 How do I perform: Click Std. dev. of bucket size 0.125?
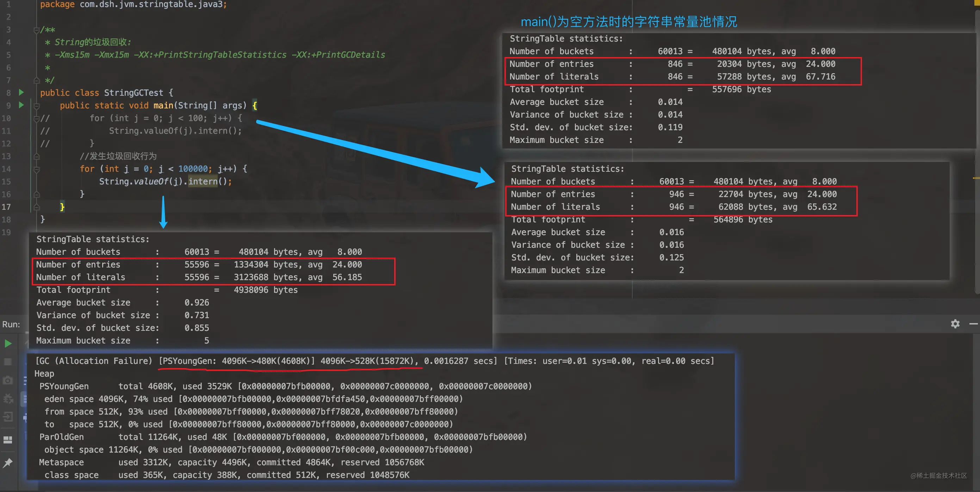pos(598,258)
